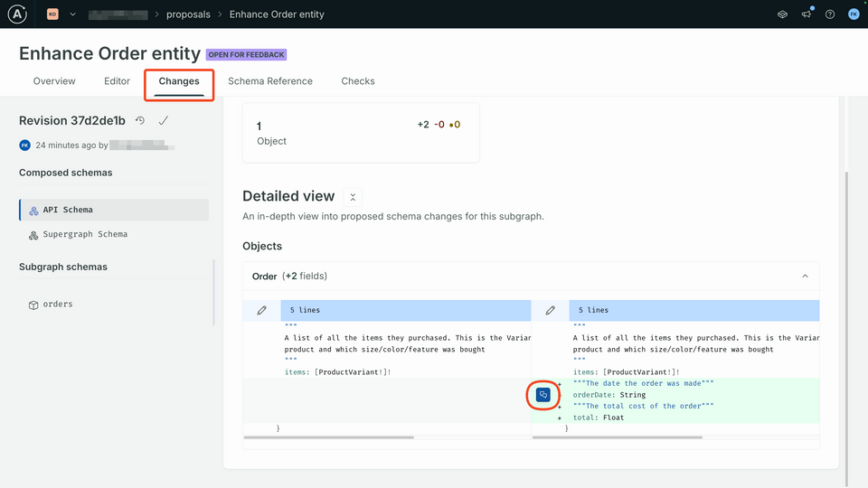Click the orderDate: String added line
The image size is (868, 488).
tap(609, 395)
